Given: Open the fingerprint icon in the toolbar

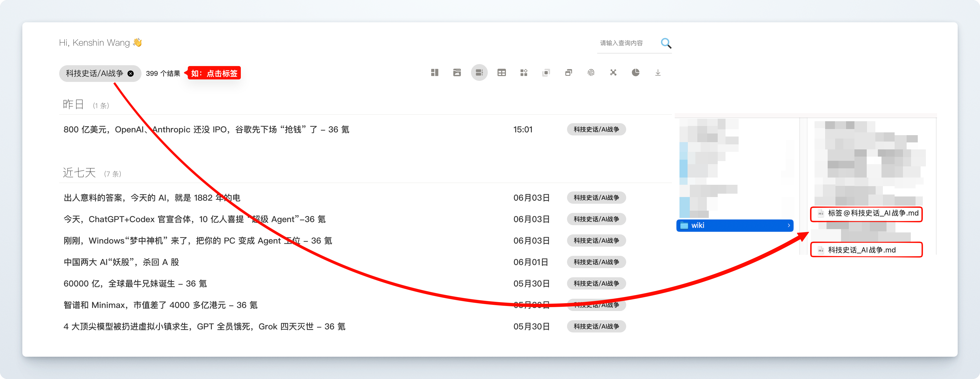Looking at the screenshot, I should click(591, 72).
